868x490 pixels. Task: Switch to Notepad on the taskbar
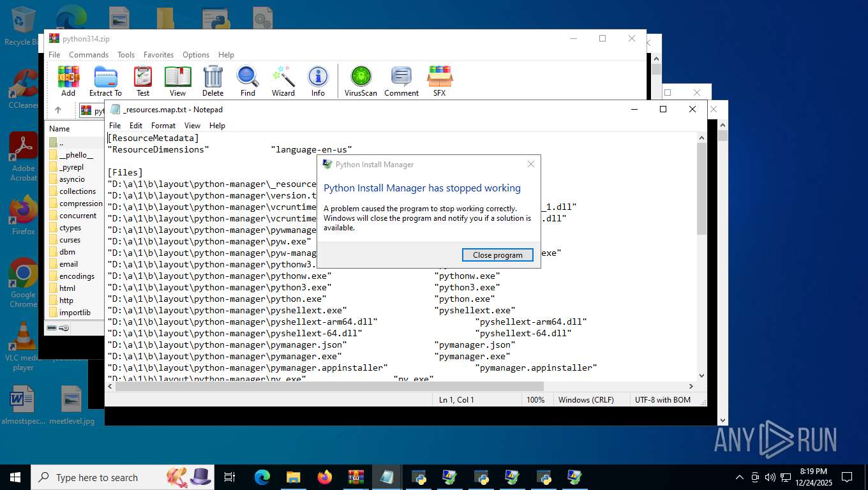tap(387, 477)
